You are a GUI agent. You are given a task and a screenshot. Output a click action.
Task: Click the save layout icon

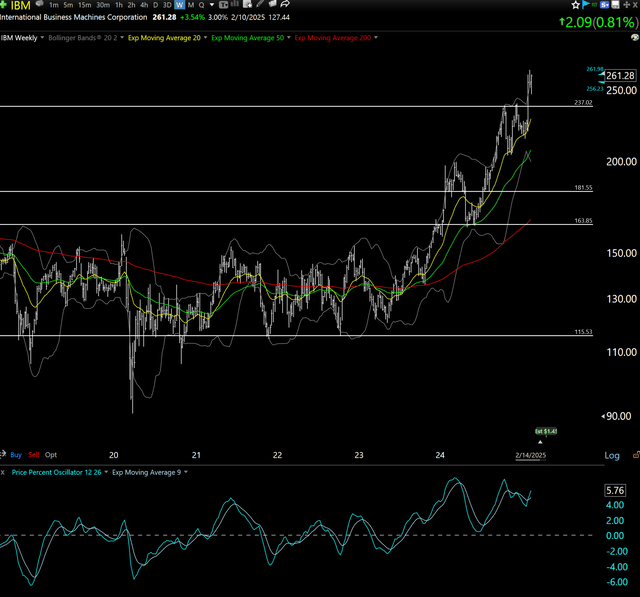(x=615, y=5)
